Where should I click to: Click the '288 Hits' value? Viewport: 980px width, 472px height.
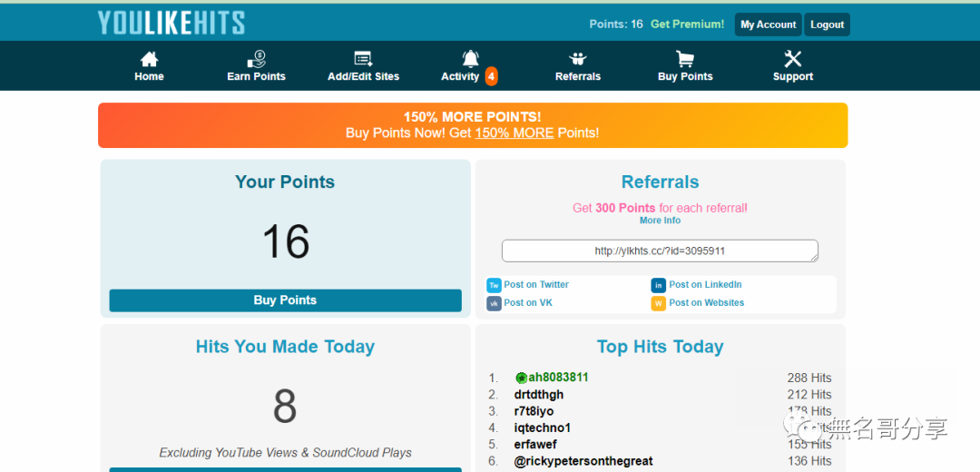809,378
